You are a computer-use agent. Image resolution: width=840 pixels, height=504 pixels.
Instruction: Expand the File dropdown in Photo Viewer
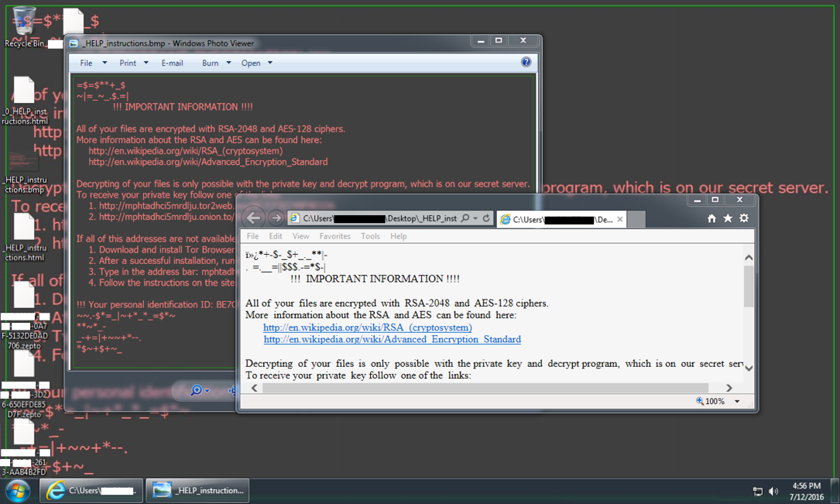click(x=91, y=63)
